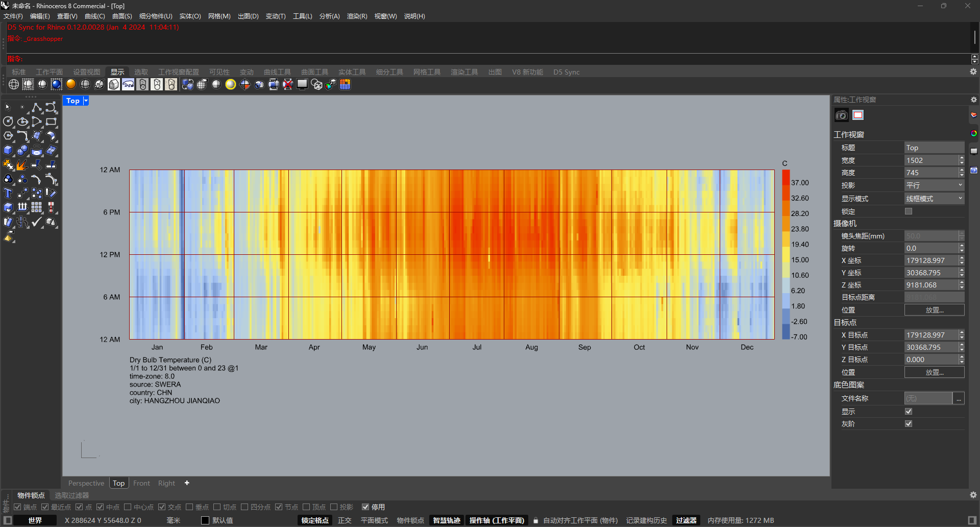Screen dimensions: 980x527
Task: Toggle the 停用 disable osnap checkbox
Action: pos(365,507)
